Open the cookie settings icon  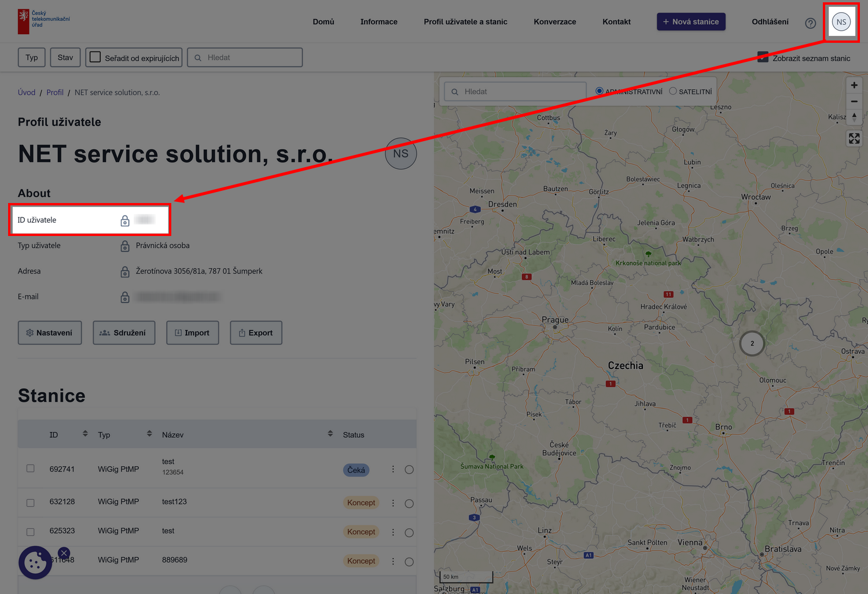coord(35,562)
